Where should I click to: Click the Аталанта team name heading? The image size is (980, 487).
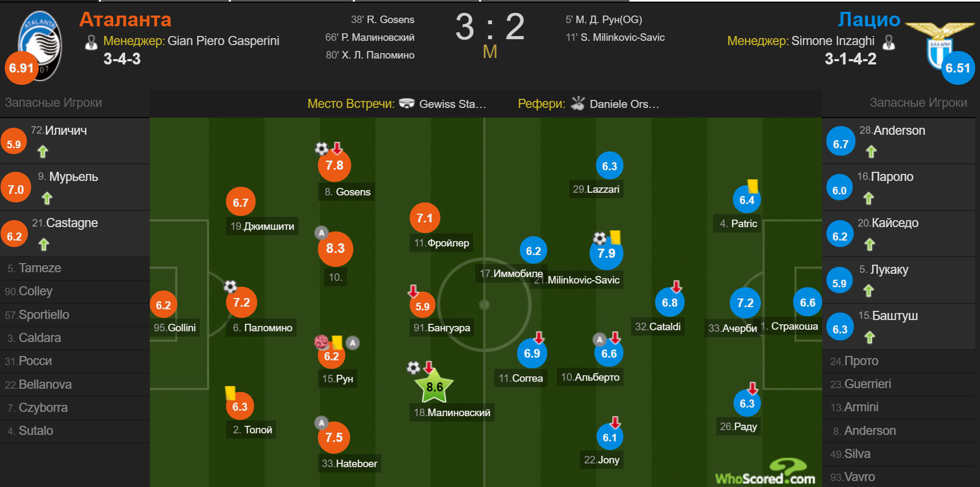[x=125, y=19]
